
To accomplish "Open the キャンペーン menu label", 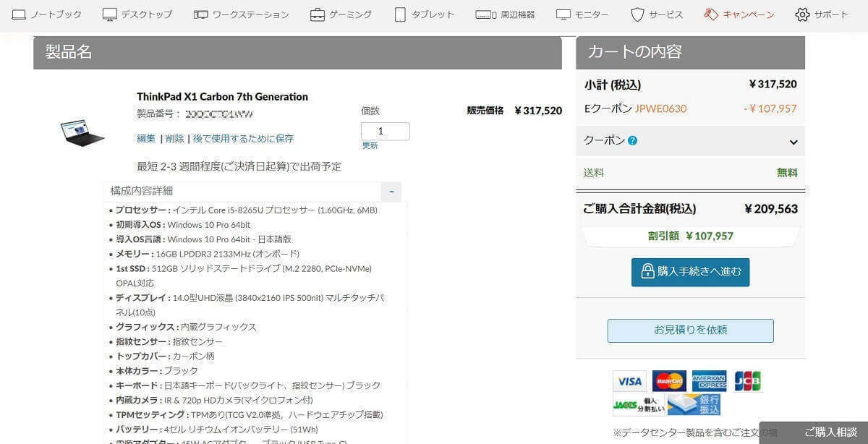I will pyautogui.click(x=749, y=14).
